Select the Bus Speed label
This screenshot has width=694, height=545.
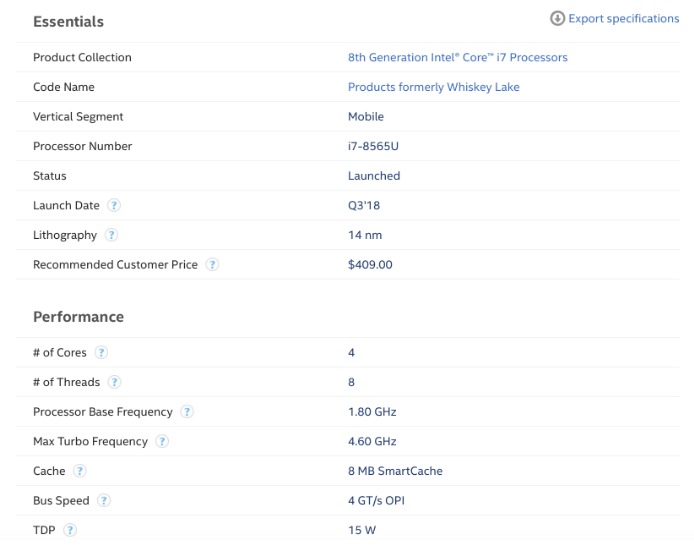(x=61, y=501)
